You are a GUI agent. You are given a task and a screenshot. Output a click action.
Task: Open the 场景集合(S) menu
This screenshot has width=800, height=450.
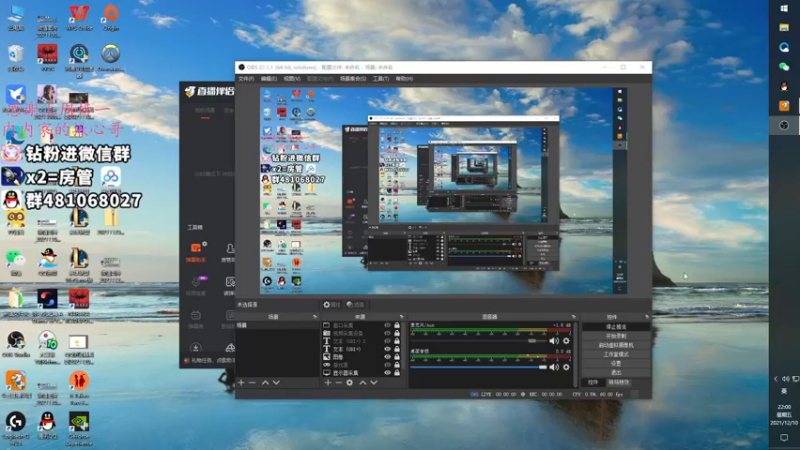pyautogui.click(x=353, y=79)
